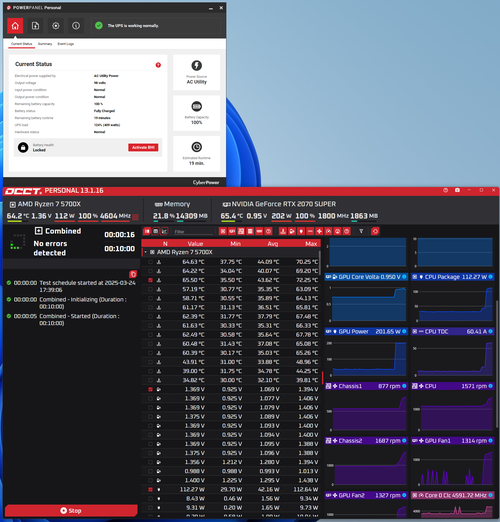
Task: Toggle the CPU sensor category filter icon
Action: click(x=223, y=231)
